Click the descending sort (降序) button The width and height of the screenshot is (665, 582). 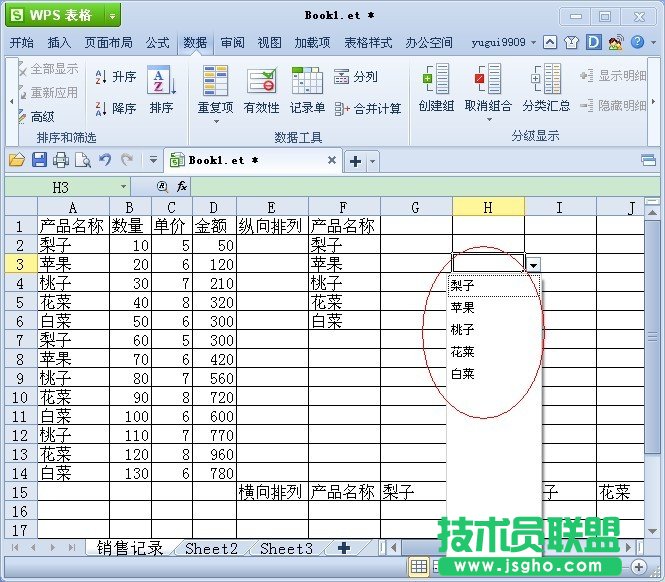tap(115, 109)
